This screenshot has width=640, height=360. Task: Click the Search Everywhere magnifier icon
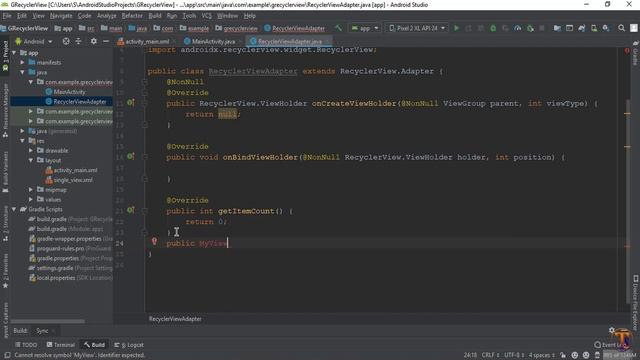point(621,28)
